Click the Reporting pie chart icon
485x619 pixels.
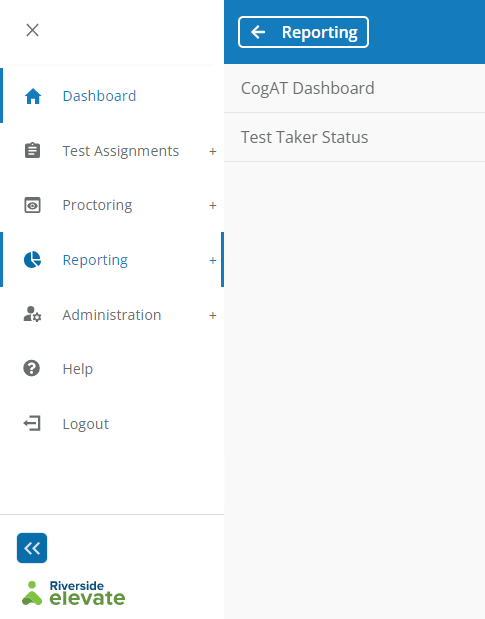[x=32, y=260]
